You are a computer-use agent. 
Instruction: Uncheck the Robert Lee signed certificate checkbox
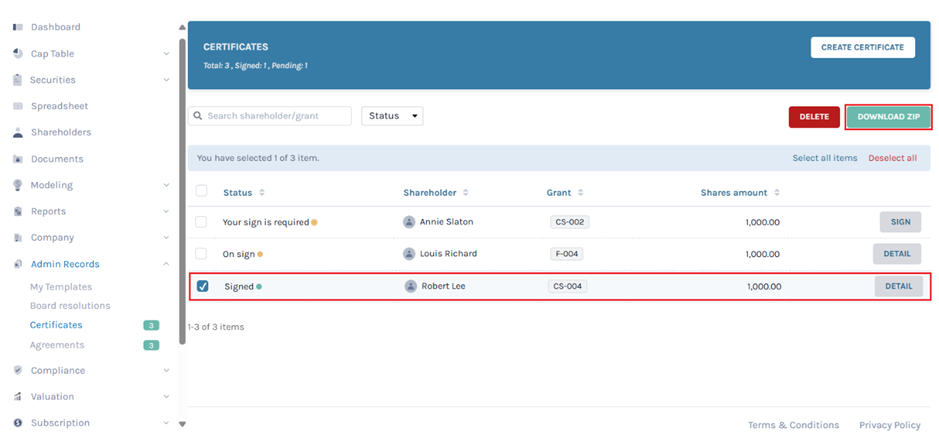pos(202,286)
